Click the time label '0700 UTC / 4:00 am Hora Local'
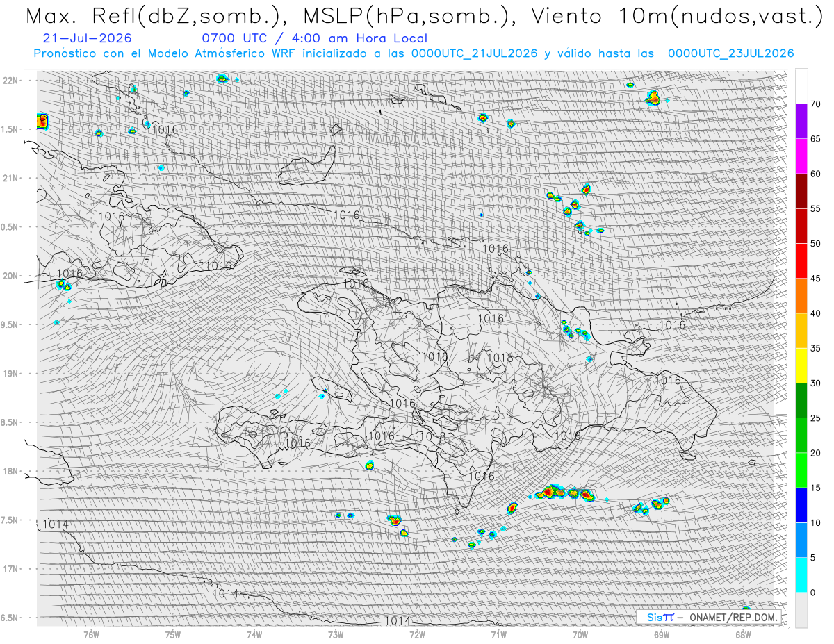834x644 pixels. click(314, 39)
